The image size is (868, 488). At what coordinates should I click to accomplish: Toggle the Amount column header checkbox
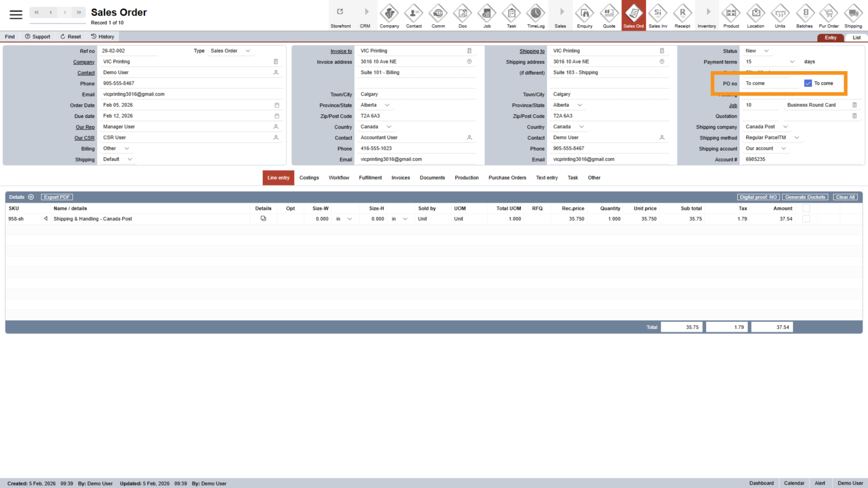(806, 208)
